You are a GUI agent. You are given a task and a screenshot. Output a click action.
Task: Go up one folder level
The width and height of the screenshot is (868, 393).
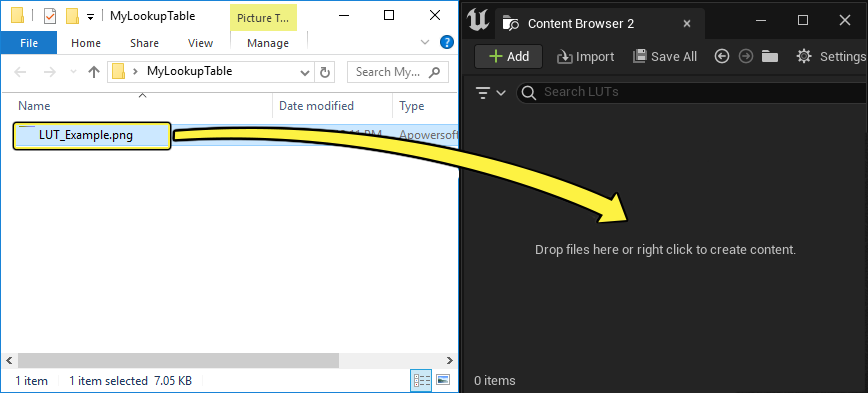click(x=94, y=72)
